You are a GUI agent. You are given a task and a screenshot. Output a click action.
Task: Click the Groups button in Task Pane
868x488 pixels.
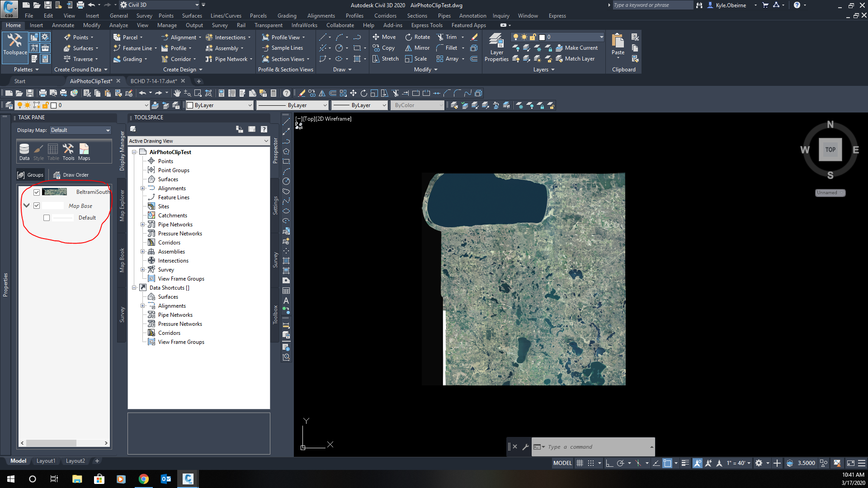coord(30,174)
